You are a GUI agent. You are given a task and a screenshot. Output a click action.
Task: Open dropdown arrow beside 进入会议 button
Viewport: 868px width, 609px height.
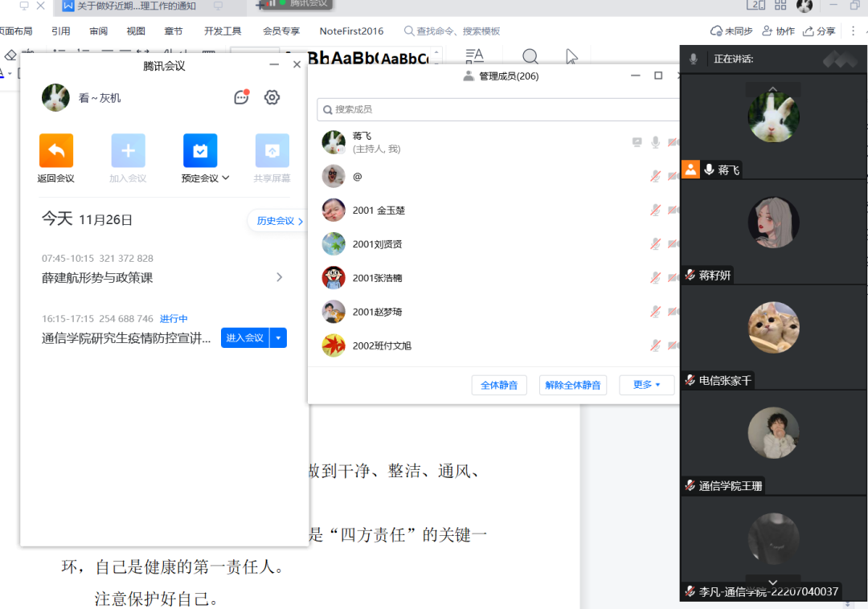(278, 338)
